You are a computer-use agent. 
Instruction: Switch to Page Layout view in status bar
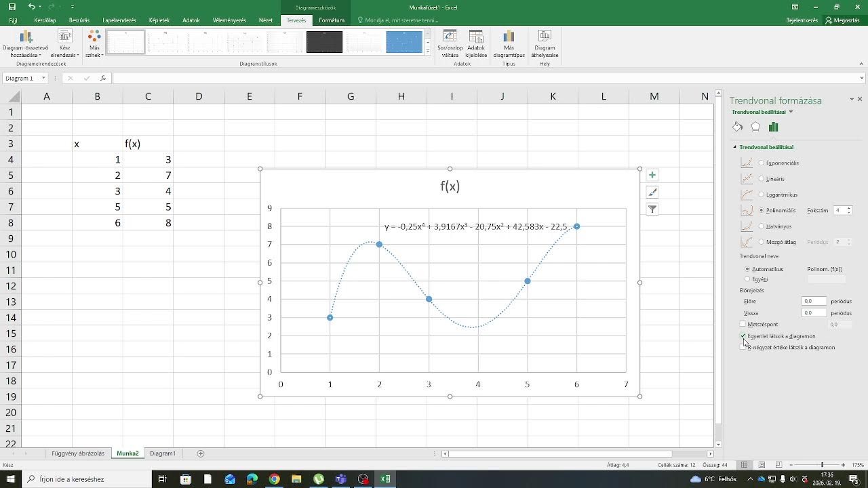pyautogui.click(x=762, y=465)
